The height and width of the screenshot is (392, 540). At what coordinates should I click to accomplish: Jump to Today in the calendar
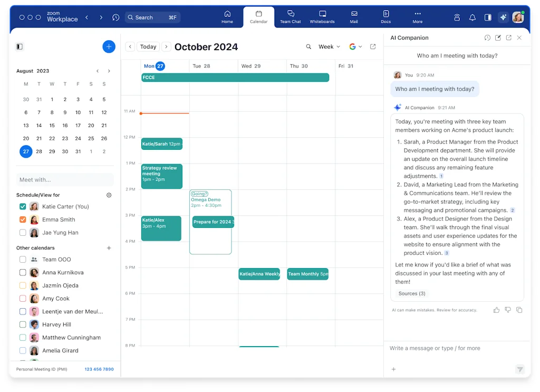click(x=148, y=47)
